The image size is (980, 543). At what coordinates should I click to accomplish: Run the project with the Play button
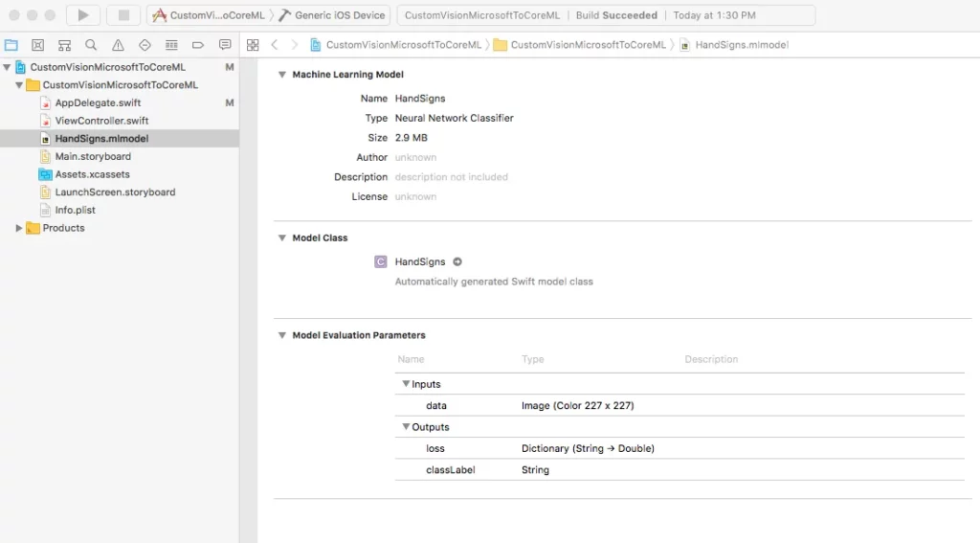[x=83, y=15]
